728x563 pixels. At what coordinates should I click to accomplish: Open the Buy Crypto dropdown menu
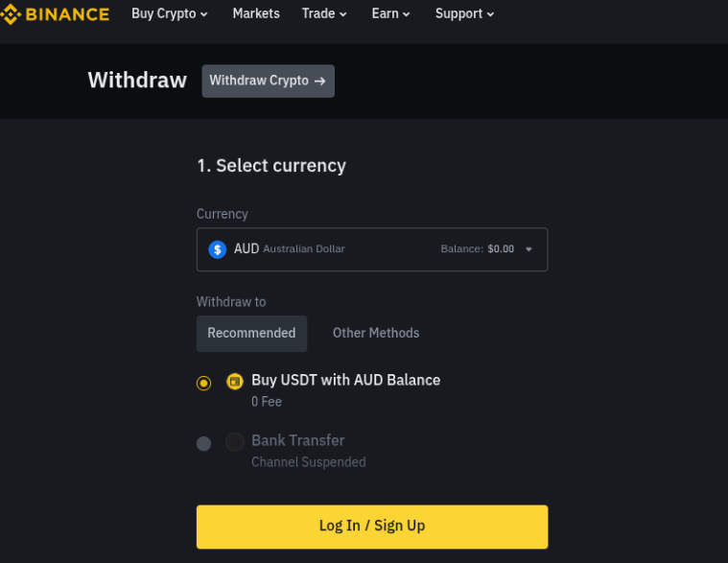click(170, 14)
